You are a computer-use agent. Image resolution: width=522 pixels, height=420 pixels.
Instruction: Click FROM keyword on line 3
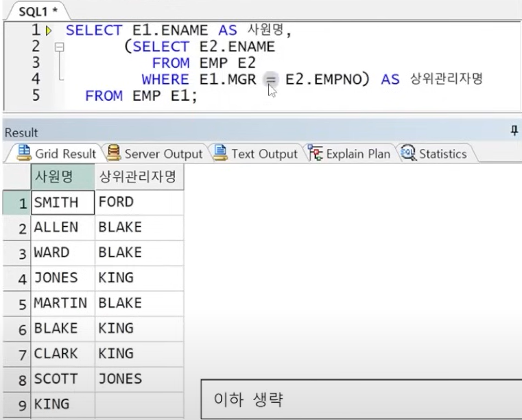coord(171,63)
